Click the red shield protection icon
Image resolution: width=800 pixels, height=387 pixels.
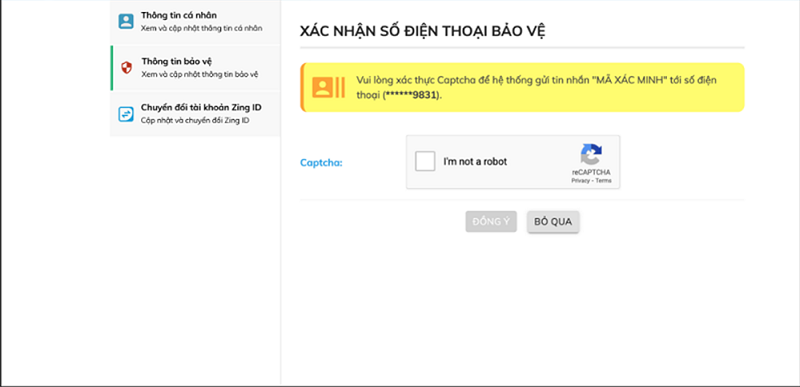pyautogui.click(x=127, y=67)
